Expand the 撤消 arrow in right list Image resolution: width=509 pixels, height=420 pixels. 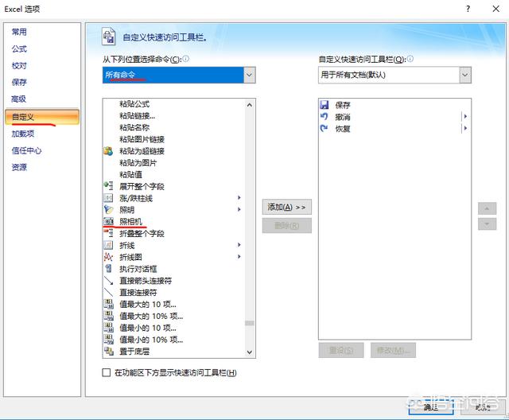point(465,116)
